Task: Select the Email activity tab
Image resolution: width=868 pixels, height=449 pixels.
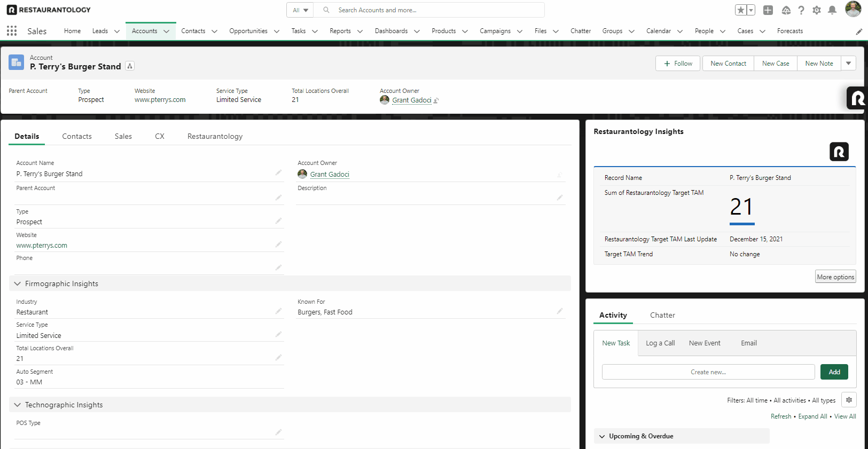Action: [749, 343]
